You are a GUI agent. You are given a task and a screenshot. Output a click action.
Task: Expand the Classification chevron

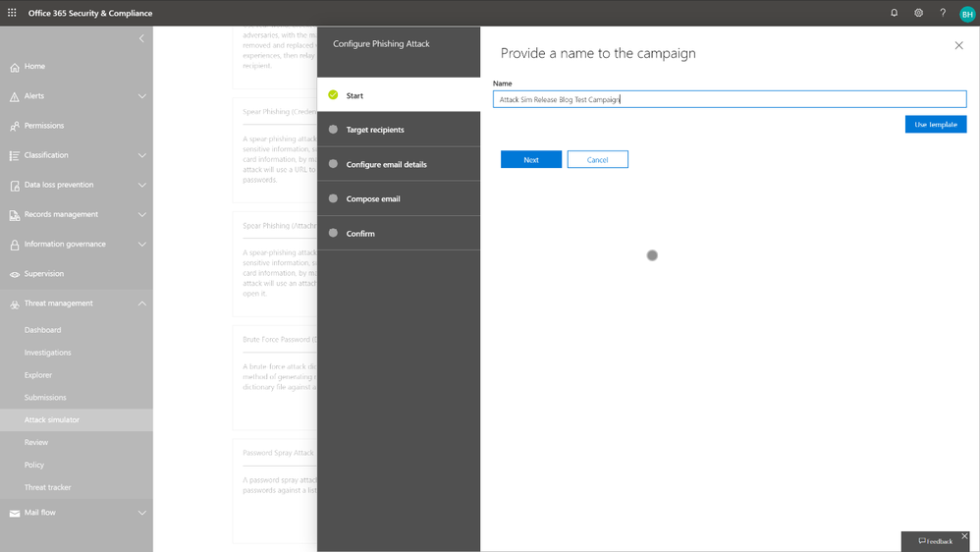(x=141, y=155)
